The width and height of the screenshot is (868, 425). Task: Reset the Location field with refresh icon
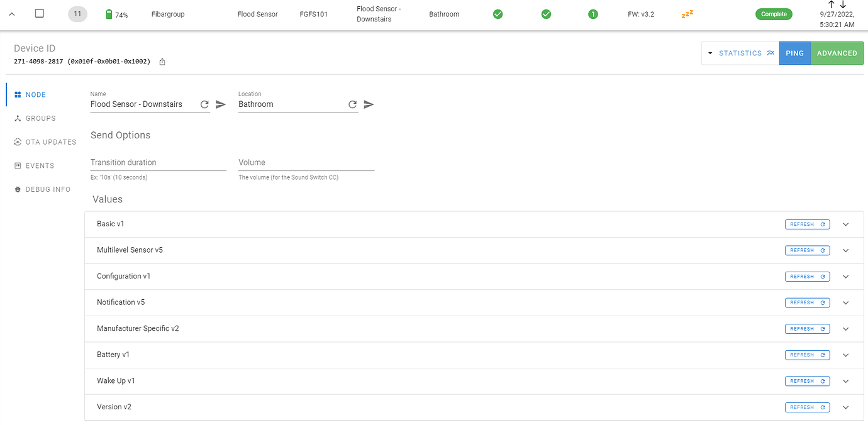[x=352, y=104]
